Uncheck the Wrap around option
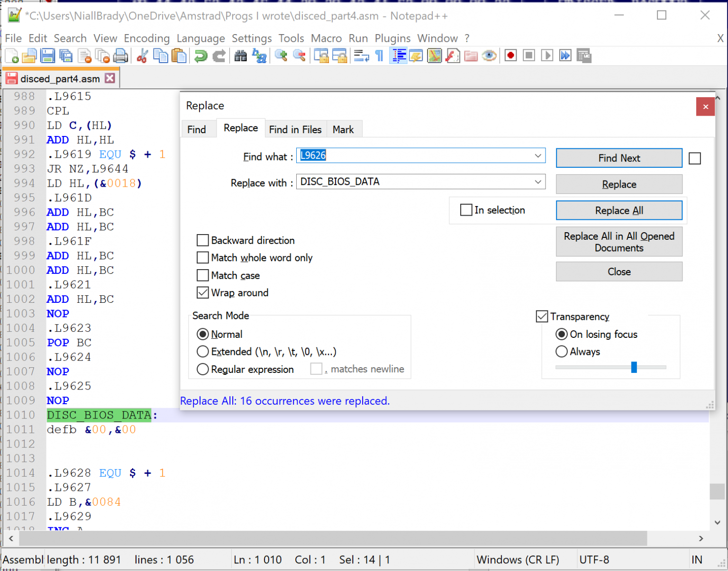Image resolution: width=728 pixels, height=571 pixels. point(203,293)
